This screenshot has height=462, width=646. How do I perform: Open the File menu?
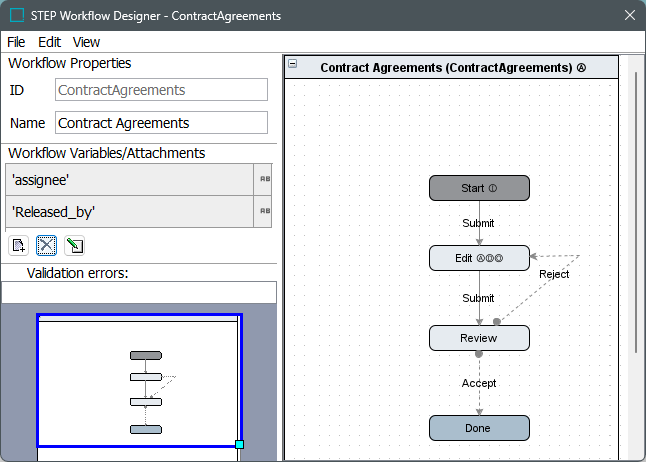(16, 42)
